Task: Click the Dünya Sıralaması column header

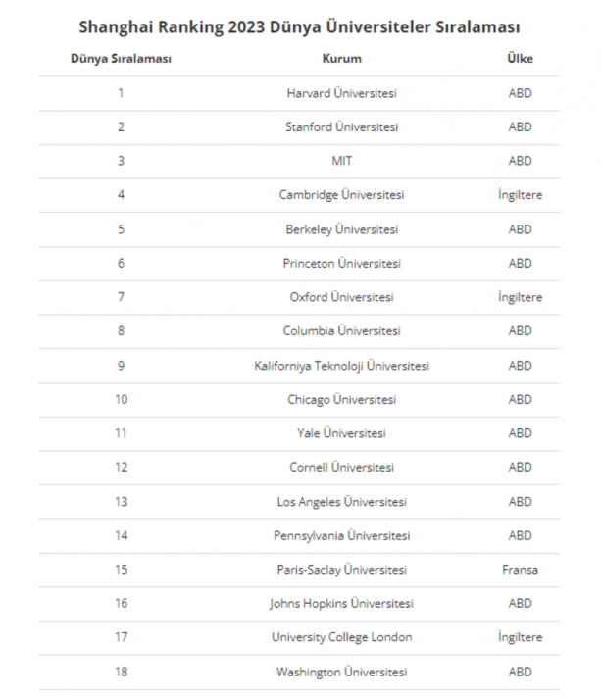Action: click(x=121, y=59)
